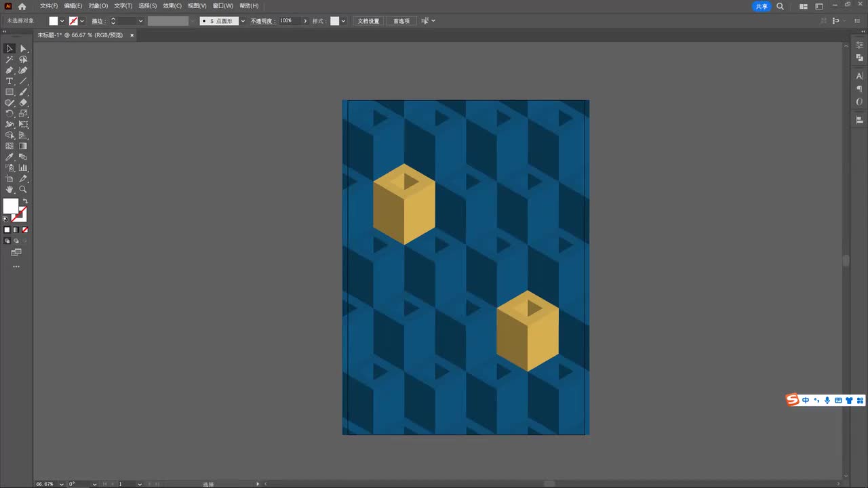
Task: Open the Properties panel icon
Action: tap(859, 45)
